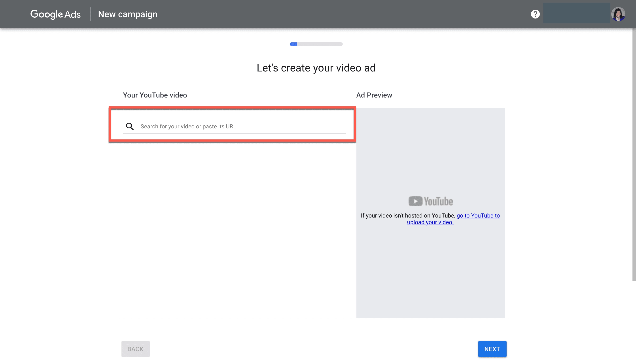The width and height of the screenshot is (636, 364).
Task: Click the magnifying glass beside the search field
Action: point(130,126)
